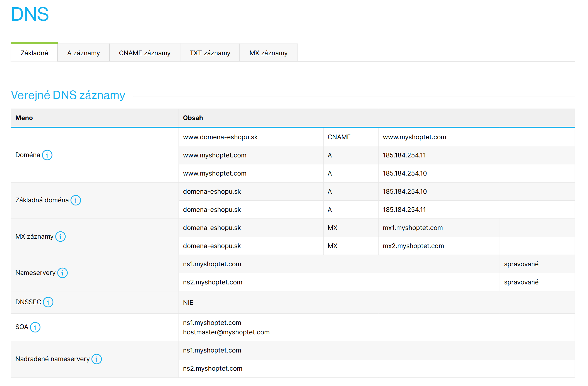This screenshot has height=386, width=588.
Task: Click the DNS page heading
Action: [x=30, y=14]
